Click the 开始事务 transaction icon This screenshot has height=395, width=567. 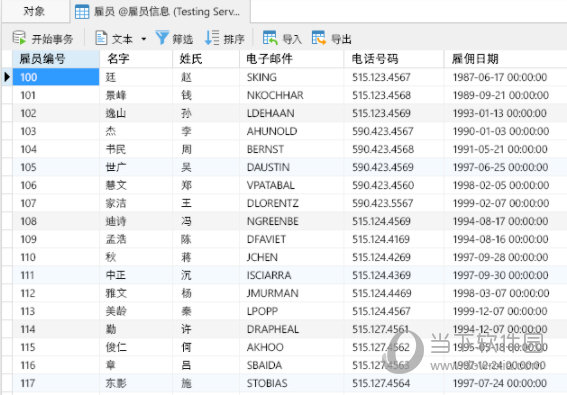click(x=19, y=38)
